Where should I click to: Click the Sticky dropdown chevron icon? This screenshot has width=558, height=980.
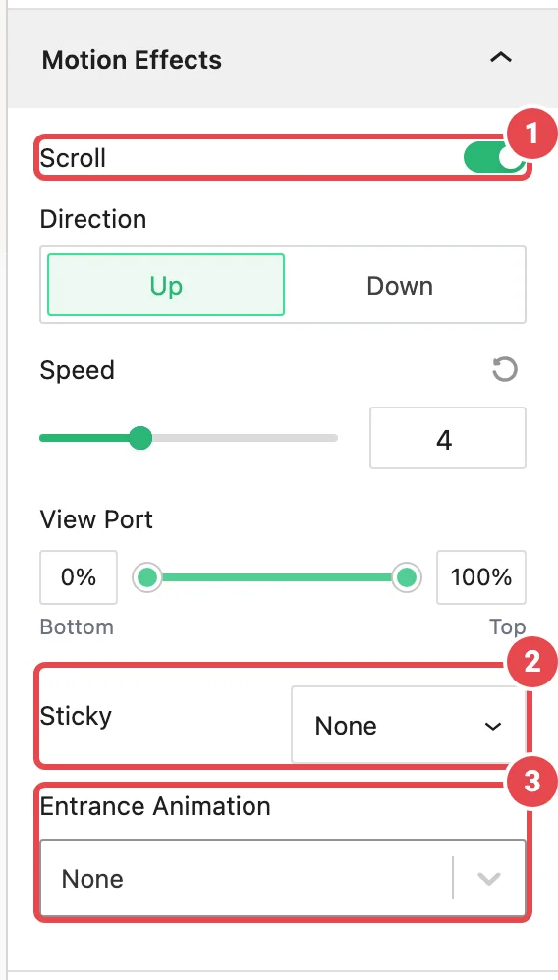[x=493, y=726]
